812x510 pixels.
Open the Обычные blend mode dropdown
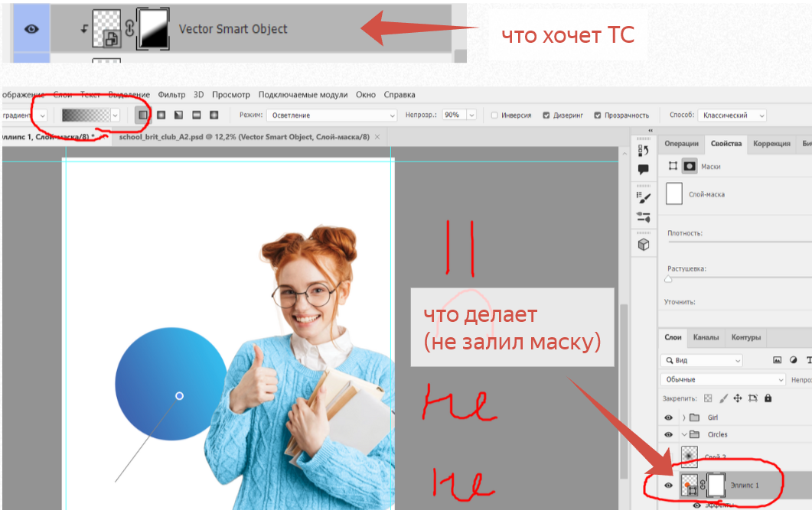[723, 380]
